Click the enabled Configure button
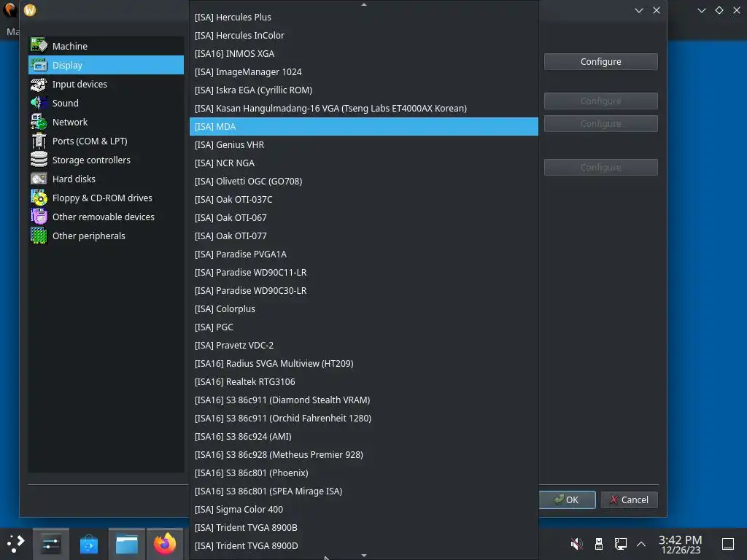The width and height of the screenshot is (747, 560). (601, 61)
